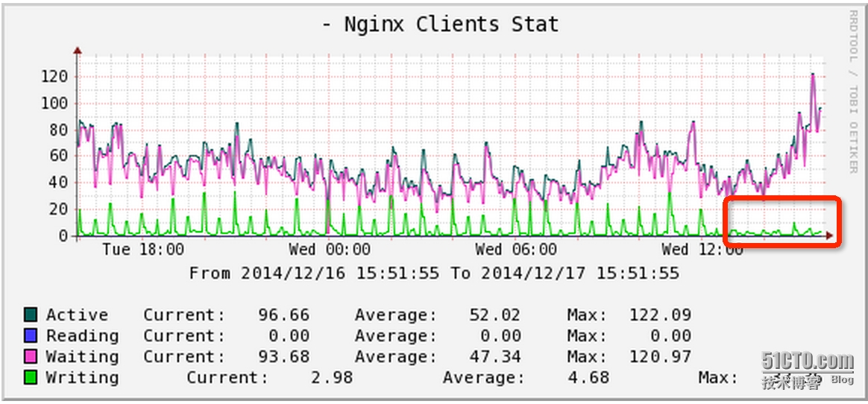Click the Waiting current value 93.68

(283, 356)
